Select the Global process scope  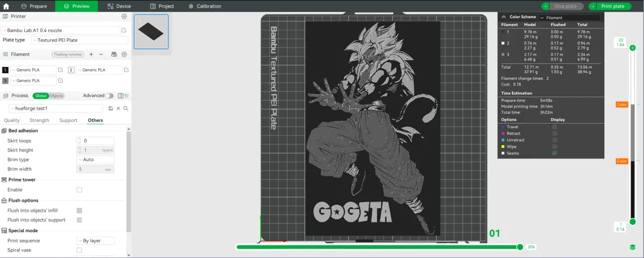coord(40,96)
